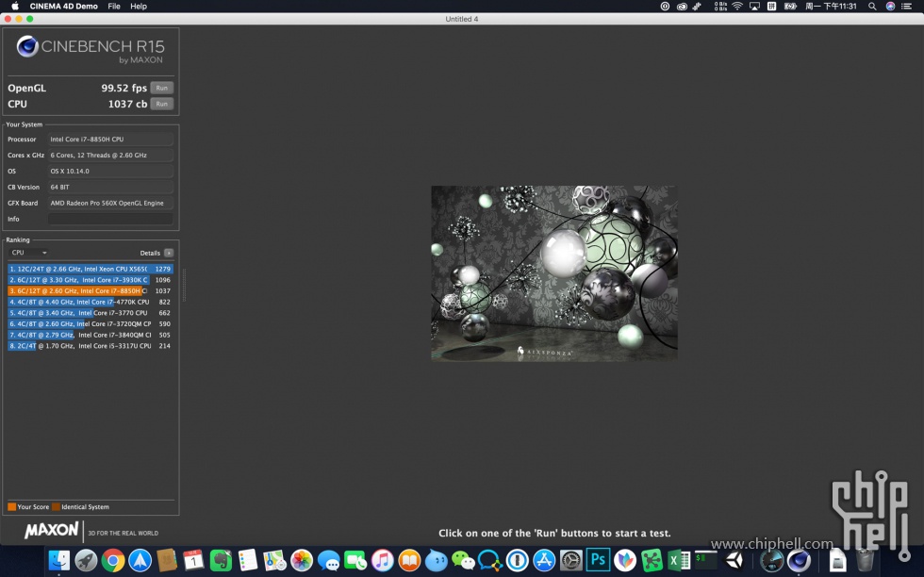Viewport: 924px width, 577px height.
Task: Open Notification Center in menu bar
Action: pyautogui.click(x=907, y=6)
